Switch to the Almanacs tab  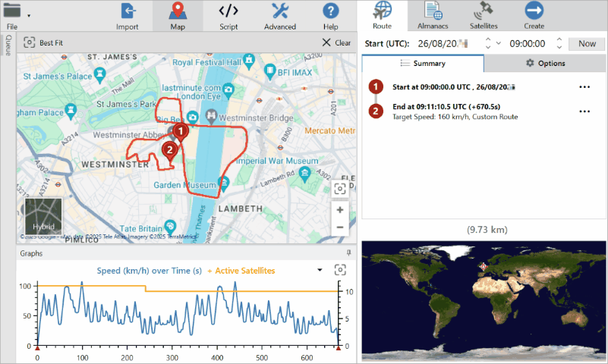(x=433, y=15)
